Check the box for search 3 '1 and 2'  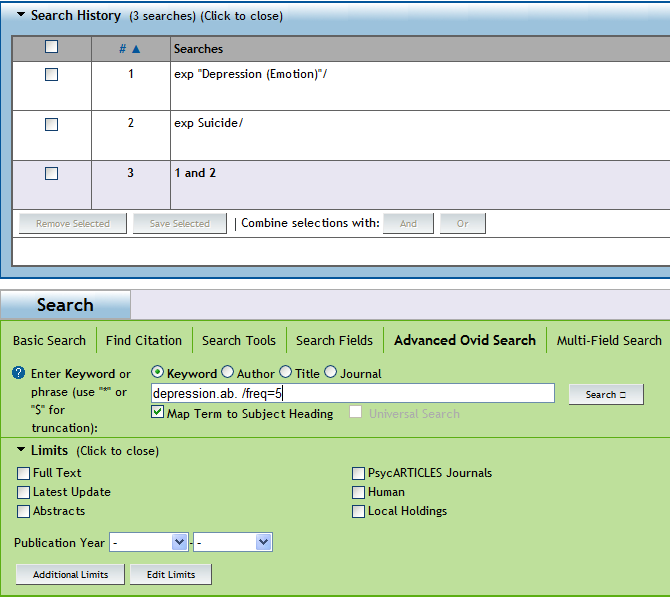51,174
